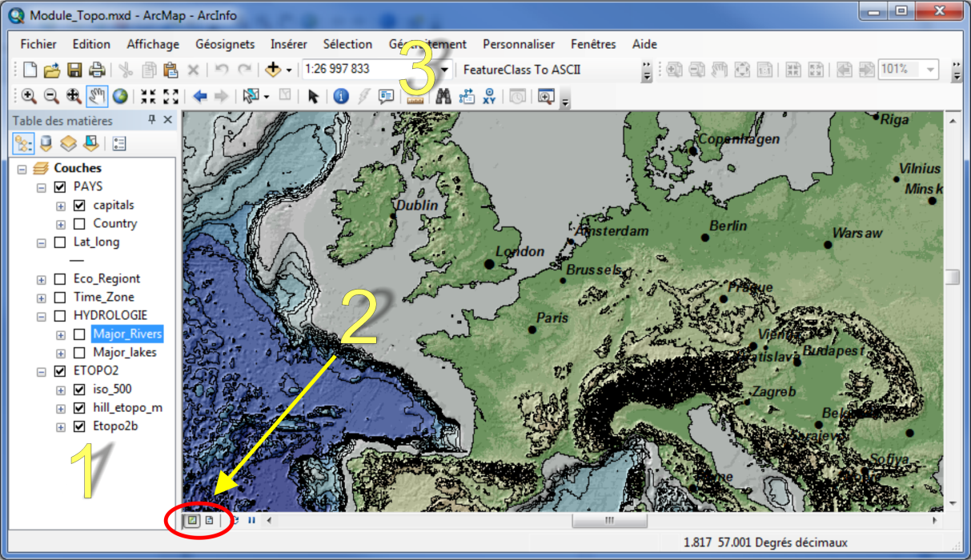971x560 pixels.
Task: Toggle the iso_500 layer visibility
Action: (x=79, y=390)
